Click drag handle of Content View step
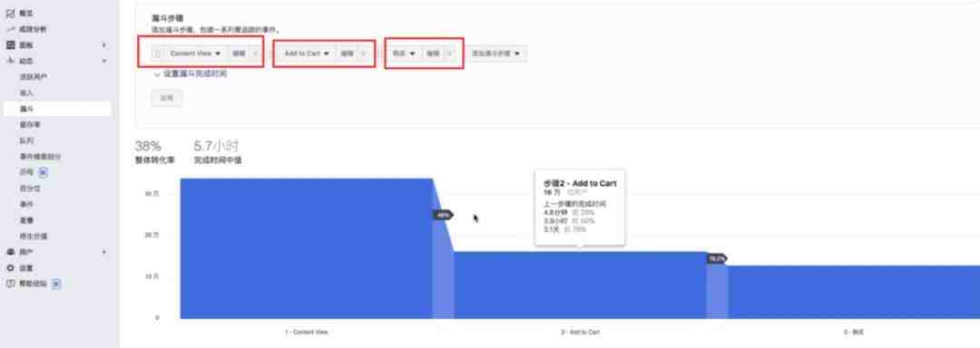The image size is (980, 348). point(158,53)
